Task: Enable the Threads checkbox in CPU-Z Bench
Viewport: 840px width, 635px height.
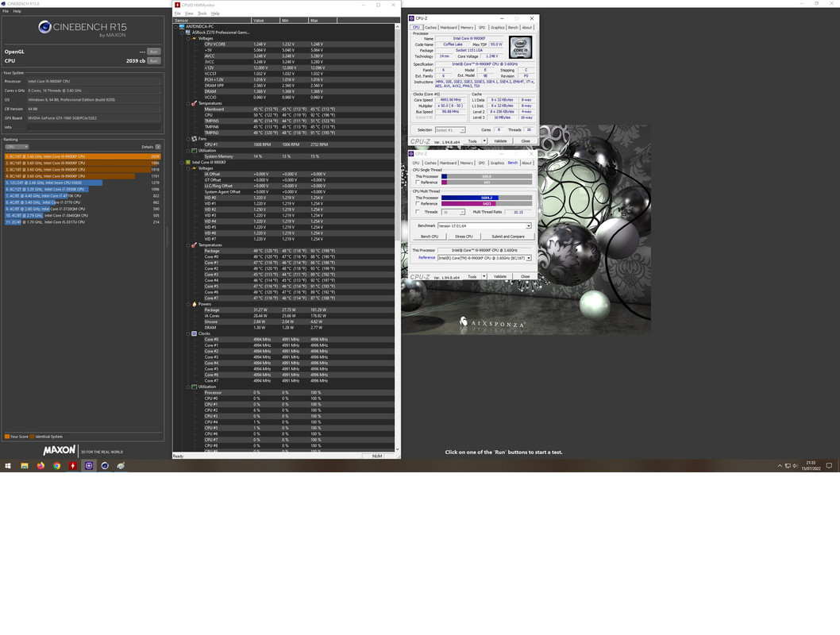Action: (418, 211)
